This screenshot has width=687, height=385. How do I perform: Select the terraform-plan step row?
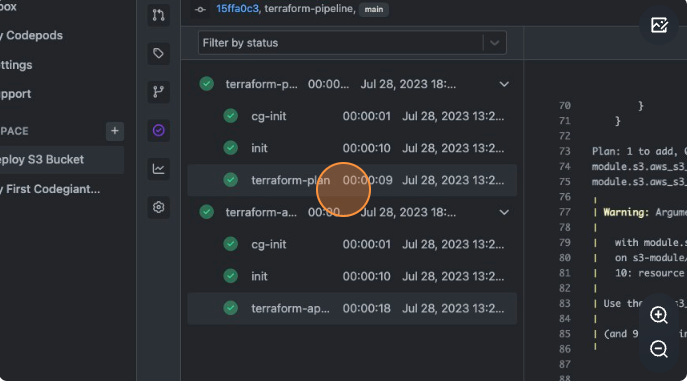pos(352,180)
